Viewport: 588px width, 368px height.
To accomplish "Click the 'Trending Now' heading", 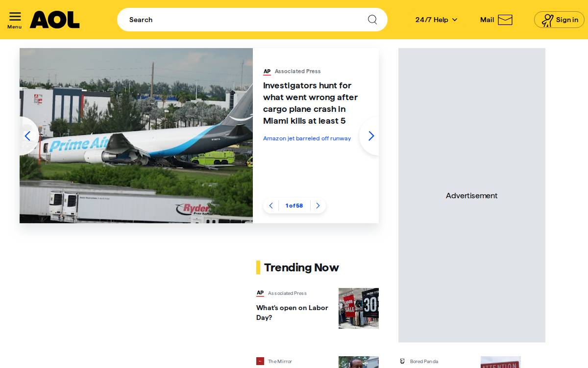I will 301,267.
